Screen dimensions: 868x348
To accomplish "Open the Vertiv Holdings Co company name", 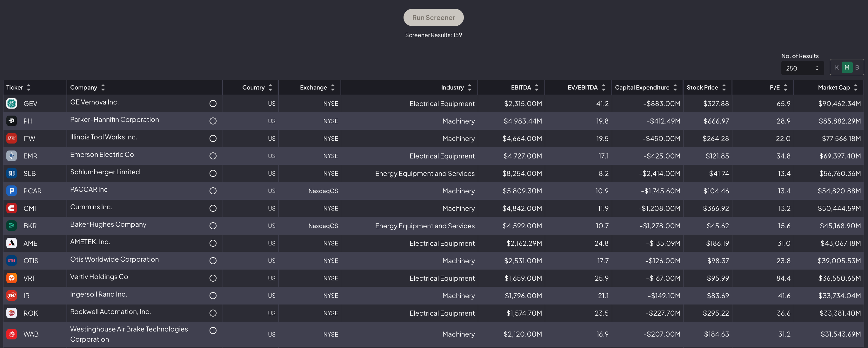I will coord(99,277).
